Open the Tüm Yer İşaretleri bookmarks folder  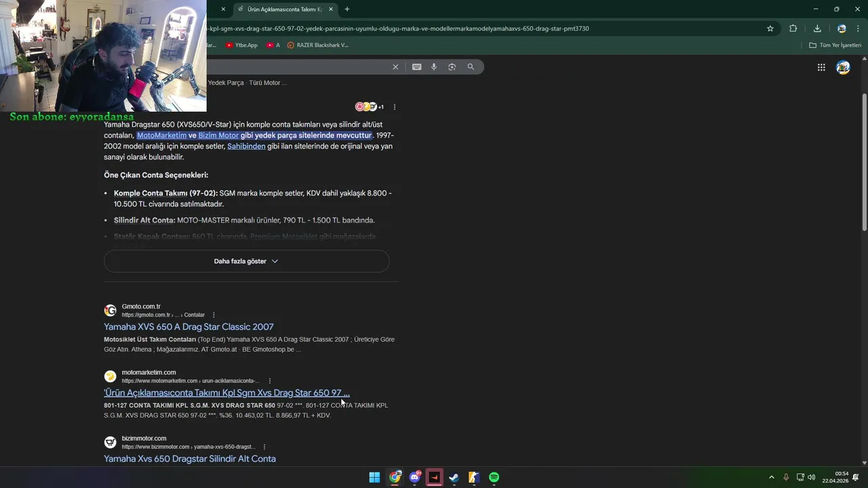pos(835,45)
